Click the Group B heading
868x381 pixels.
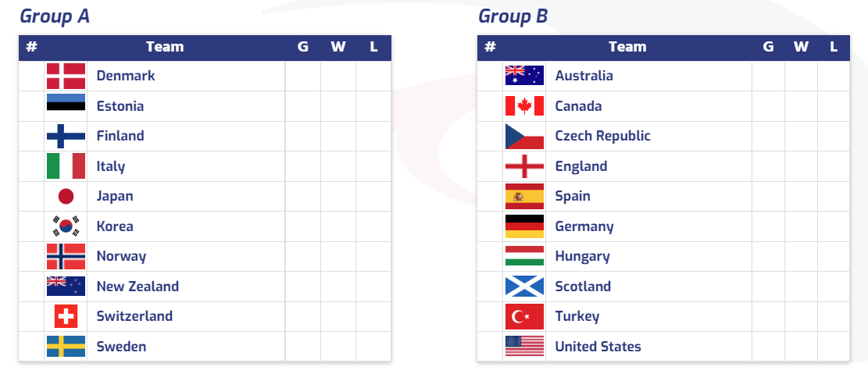click(513, 16)
